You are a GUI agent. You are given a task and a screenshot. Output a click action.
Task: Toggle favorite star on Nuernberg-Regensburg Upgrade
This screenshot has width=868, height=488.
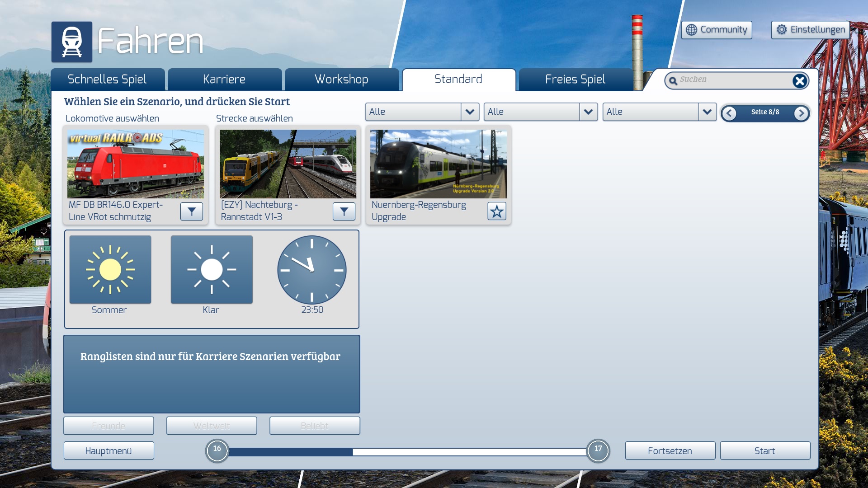tap(496, 211)
